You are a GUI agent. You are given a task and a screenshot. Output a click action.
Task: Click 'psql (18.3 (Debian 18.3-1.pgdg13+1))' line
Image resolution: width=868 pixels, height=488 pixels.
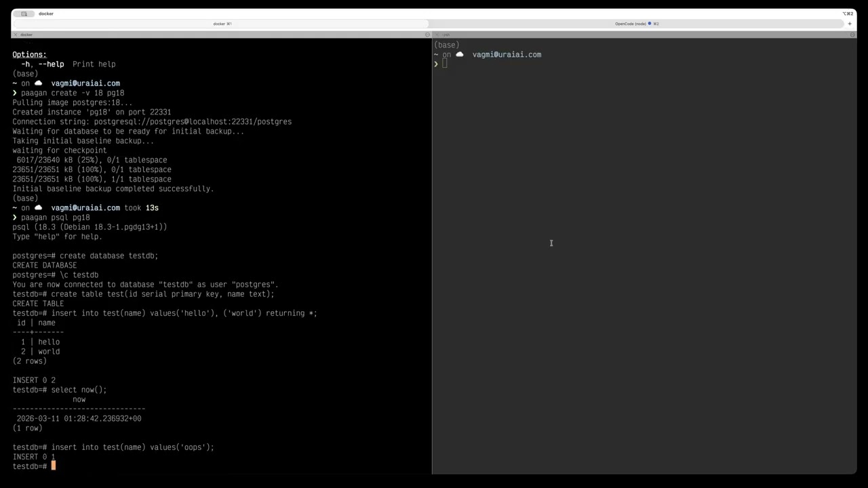pos(90,227)
